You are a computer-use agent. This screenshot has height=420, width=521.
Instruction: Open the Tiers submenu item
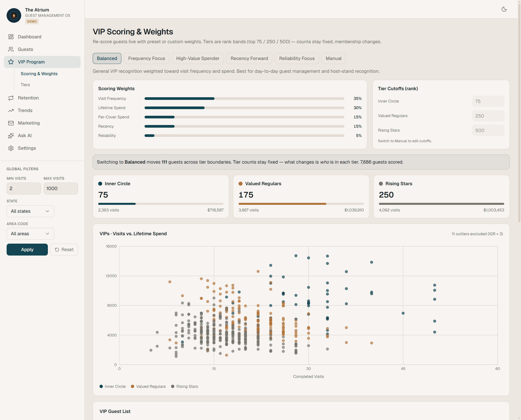(25, 85)
